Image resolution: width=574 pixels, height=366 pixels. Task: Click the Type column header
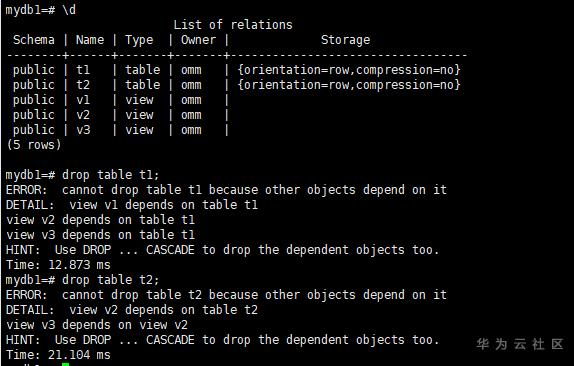139,40
